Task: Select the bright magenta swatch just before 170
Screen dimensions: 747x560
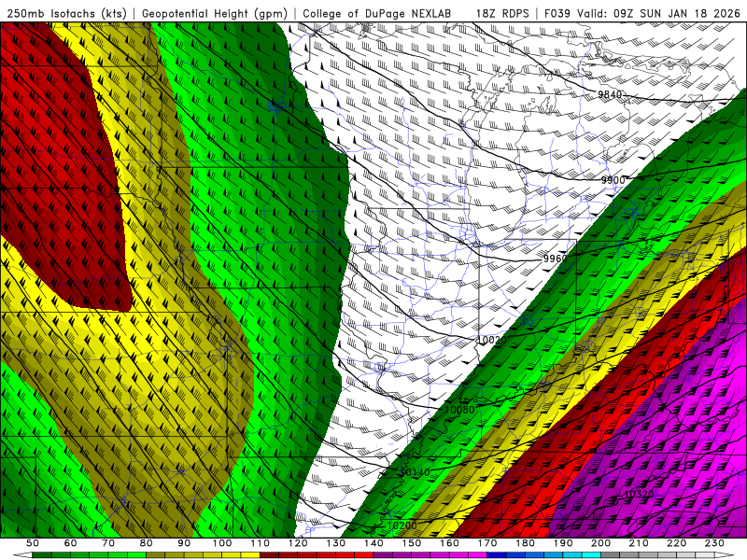Action: [477, 554]
